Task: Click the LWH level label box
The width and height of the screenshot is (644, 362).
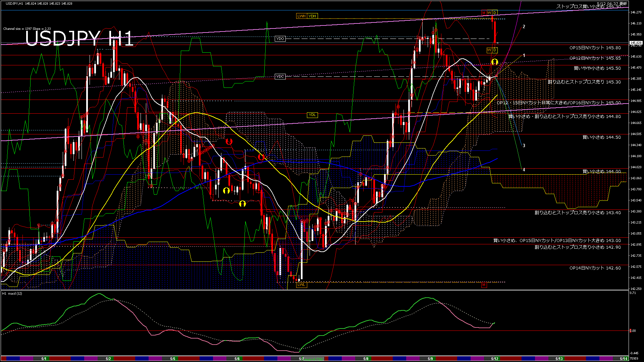Action: [301, 16]
